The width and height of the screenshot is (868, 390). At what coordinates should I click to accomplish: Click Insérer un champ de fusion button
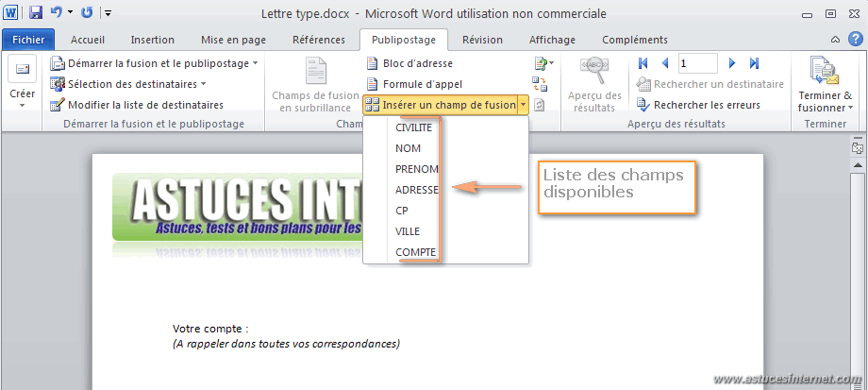coord(441,105)
